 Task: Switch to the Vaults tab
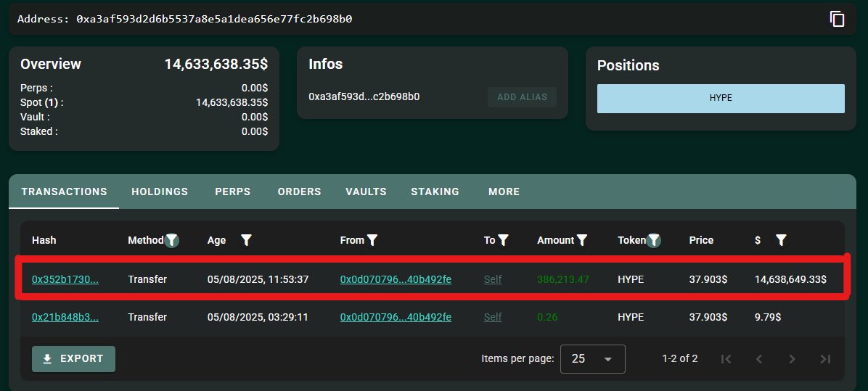click(366, 192)
